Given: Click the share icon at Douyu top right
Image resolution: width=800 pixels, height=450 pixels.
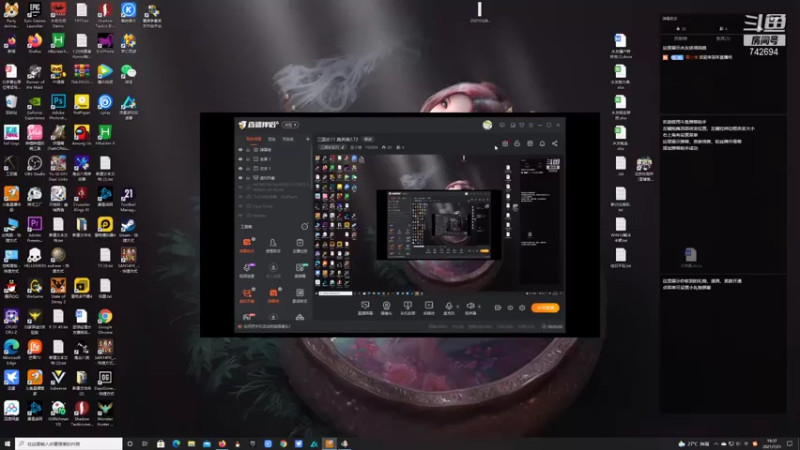Looking at the screenshot, I should pos(555,143).
